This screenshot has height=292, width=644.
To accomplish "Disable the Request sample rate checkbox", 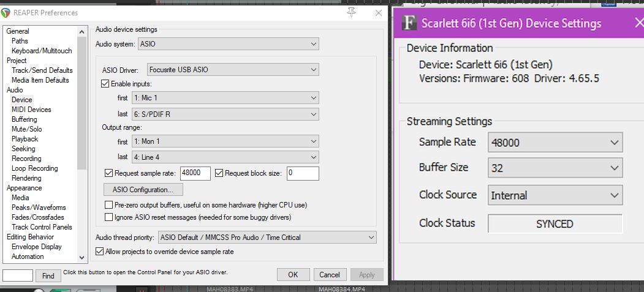I will (109, 173).
